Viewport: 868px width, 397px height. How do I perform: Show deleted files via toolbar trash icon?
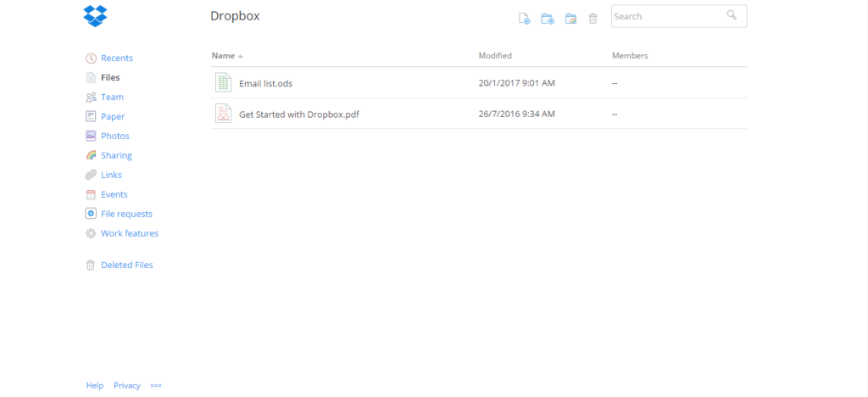(593, 19)
